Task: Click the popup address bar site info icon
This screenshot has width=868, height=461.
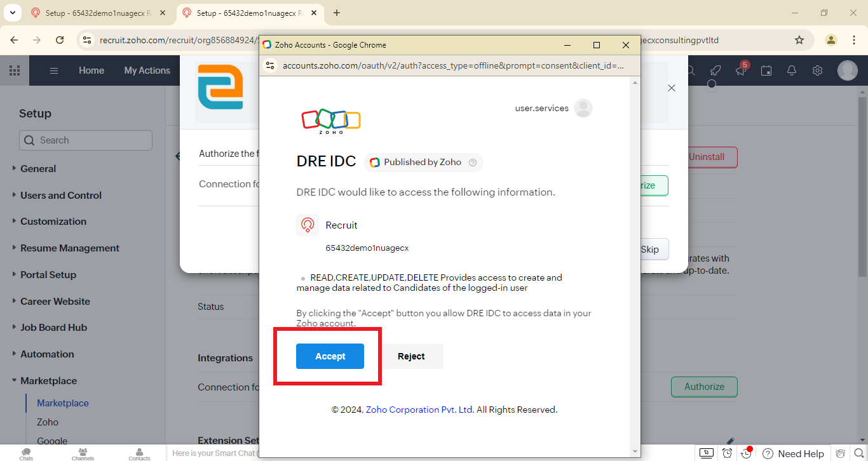Action: (269, 65)
